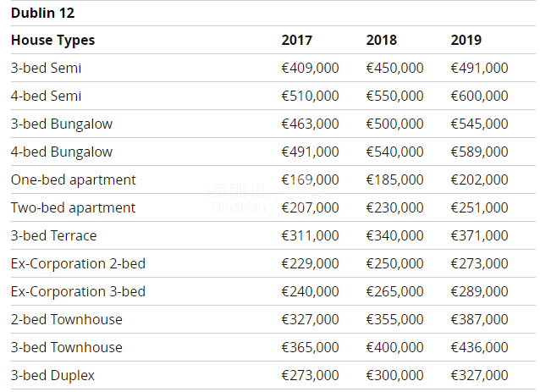
Task: Click 3-bed Townhouse 2017 price €365,000
Action: (310, 347)
